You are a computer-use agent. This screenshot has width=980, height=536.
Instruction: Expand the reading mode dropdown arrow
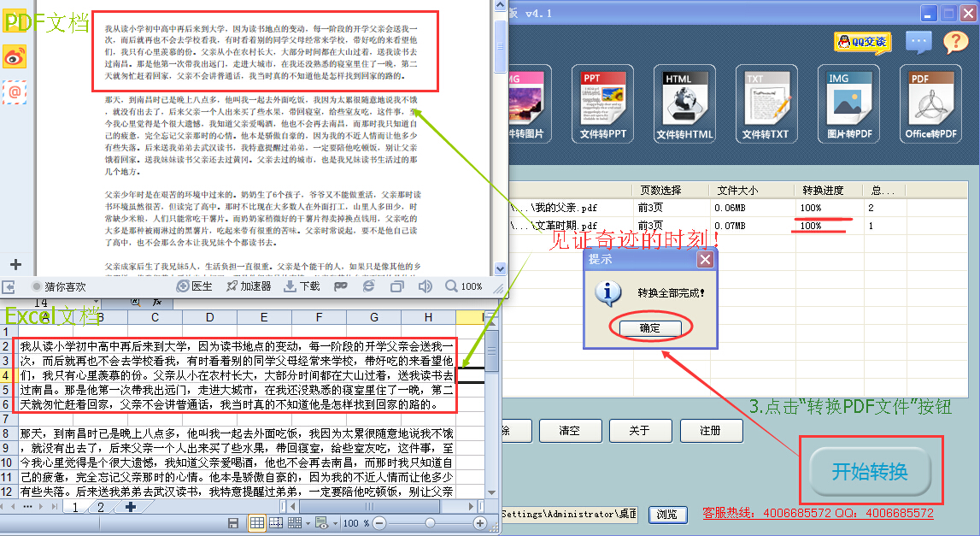click(308, 523)
